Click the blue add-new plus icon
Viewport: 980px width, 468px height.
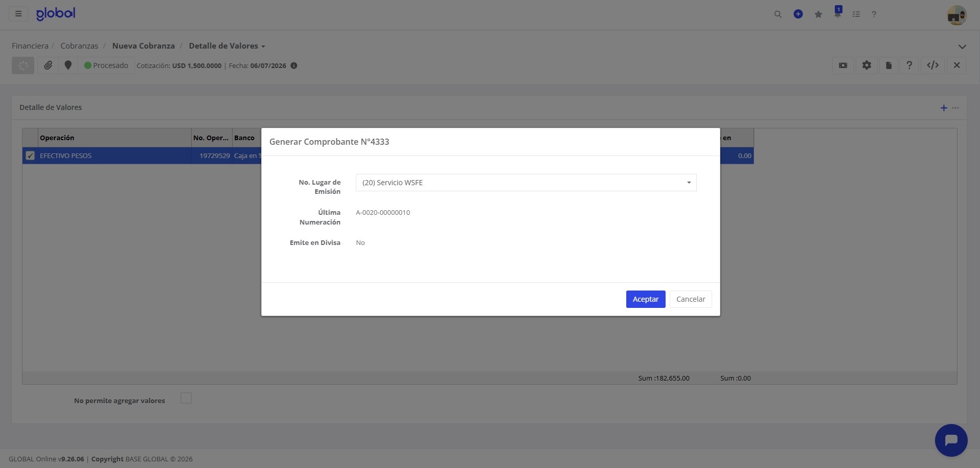pos(798,14)
